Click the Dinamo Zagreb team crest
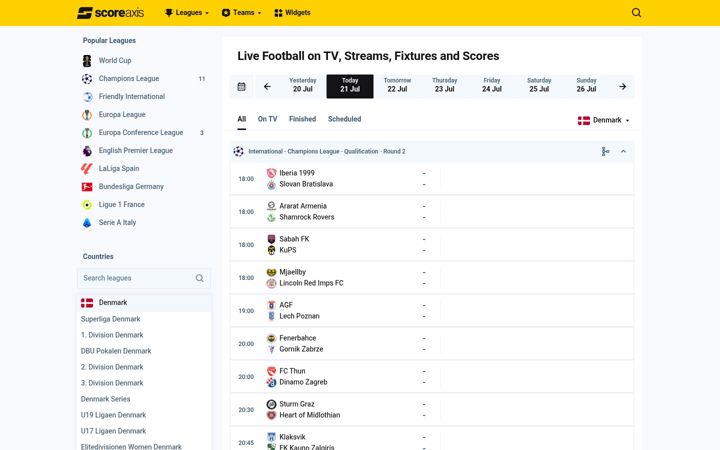This screenshot has width=720, height=450. point(271,382)
